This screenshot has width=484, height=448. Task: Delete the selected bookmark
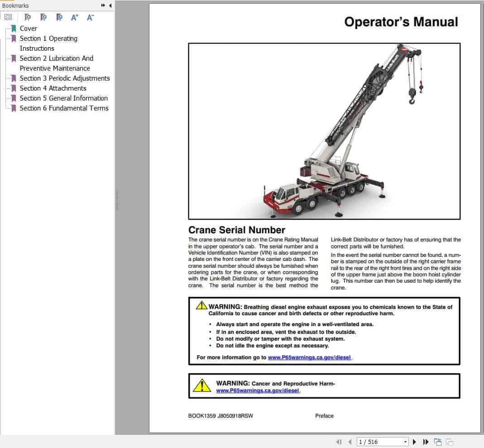(27, 17)
